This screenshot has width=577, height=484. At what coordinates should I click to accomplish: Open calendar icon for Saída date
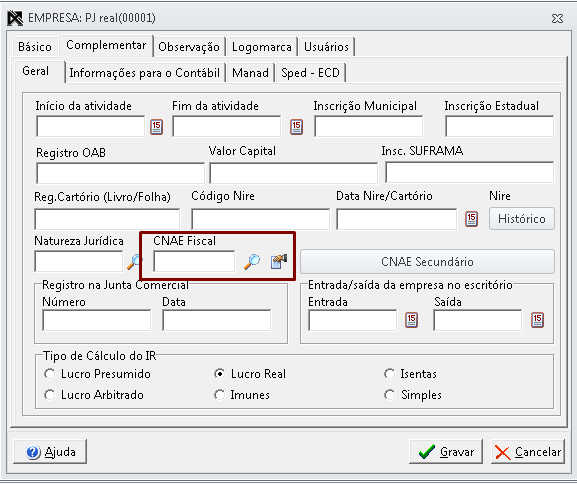click(x=537, y=320)
